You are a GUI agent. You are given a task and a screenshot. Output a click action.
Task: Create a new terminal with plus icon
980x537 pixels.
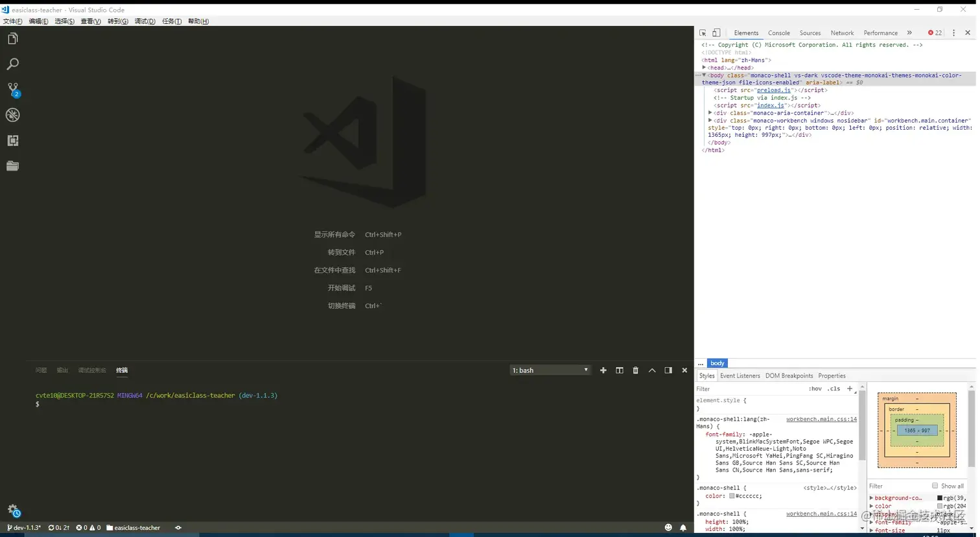click(603, 370)
